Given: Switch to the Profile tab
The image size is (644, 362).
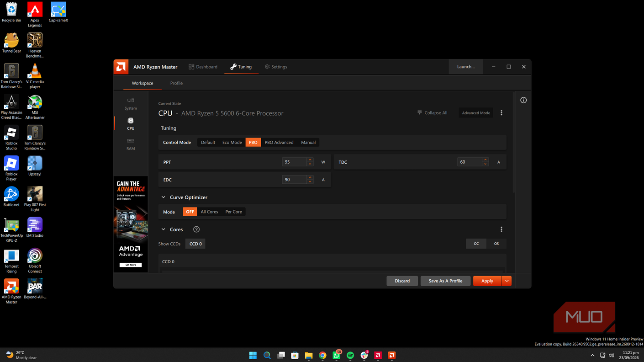Looking at the screenshot, I should point(176,83).
